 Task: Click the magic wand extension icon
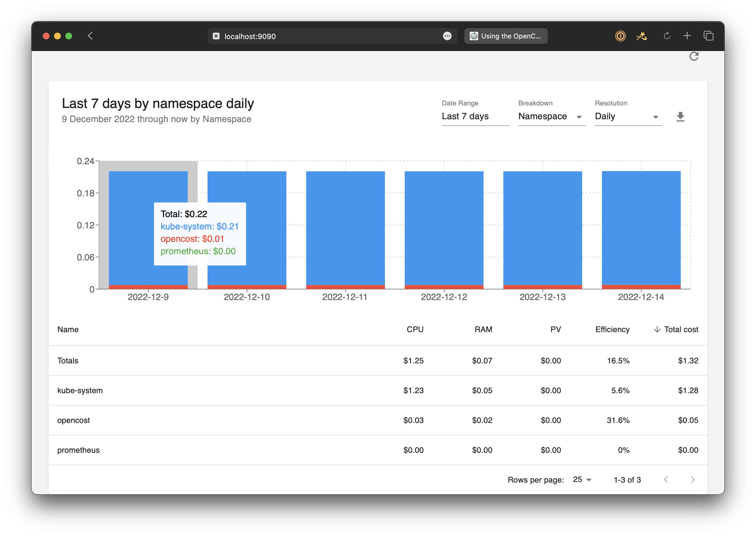coord(642,36)
